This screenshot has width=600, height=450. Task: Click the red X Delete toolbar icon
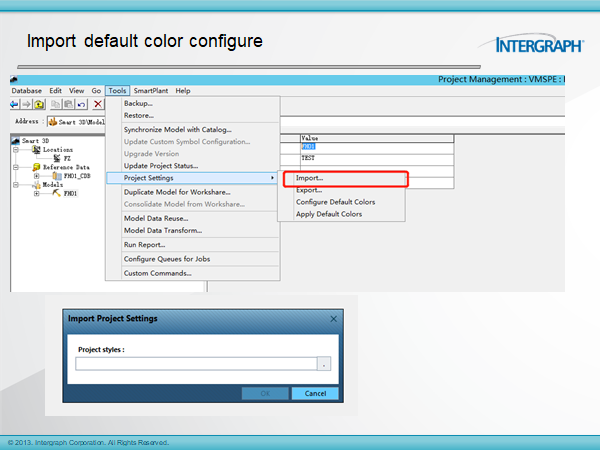pyautogui.click(x=98, y=104)
